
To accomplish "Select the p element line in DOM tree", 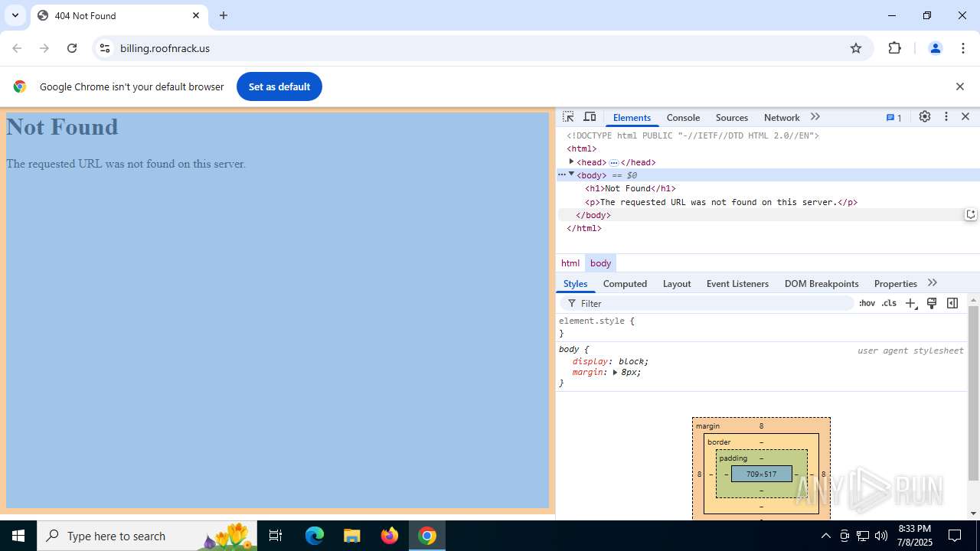I will pyautogui.click(x=721, y=202).
